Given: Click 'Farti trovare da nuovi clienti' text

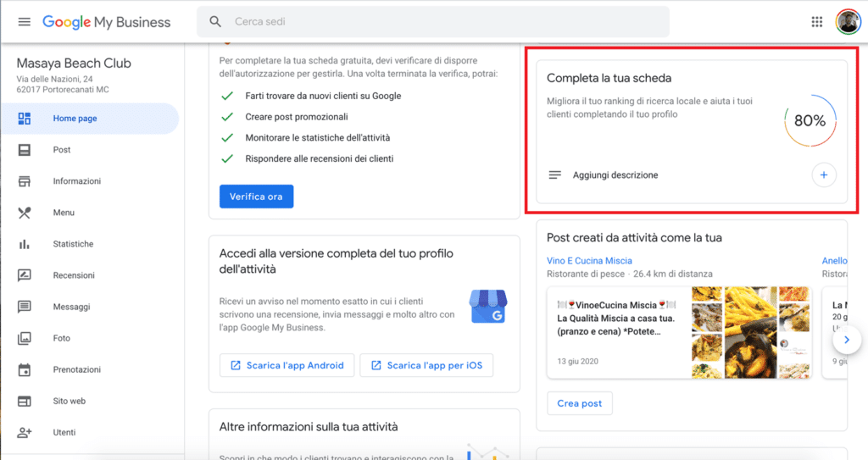Looking at the screenshot, I should tap(323, 96).
